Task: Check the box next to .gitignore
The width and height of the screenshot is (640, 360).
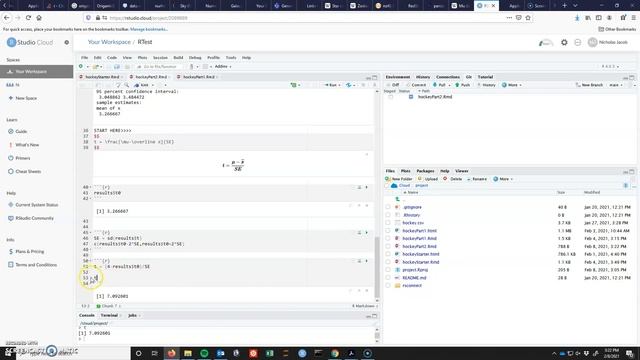Action: coord(388,207)
